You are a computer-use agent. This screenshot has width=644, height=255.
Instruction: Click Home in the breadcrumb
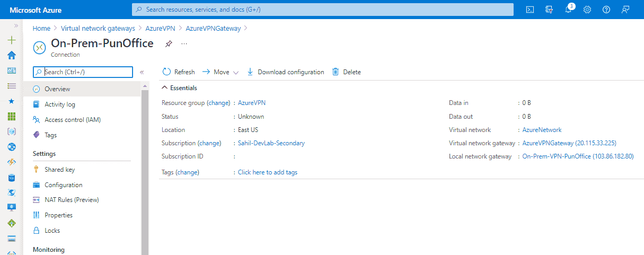(x=41, y=29)
